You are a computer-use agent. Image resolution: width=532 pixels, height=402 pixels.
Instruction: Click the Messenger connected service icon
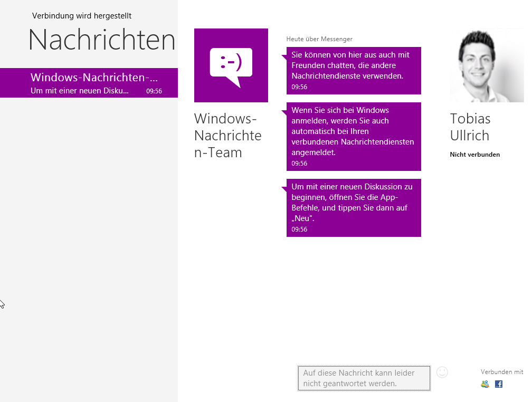point(485,384)
